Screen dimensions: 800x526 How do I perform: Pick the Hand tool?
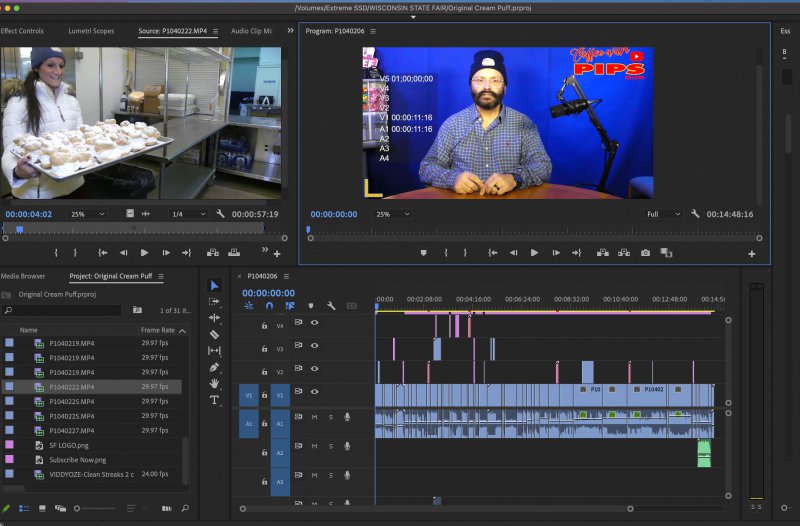point(214,383)
